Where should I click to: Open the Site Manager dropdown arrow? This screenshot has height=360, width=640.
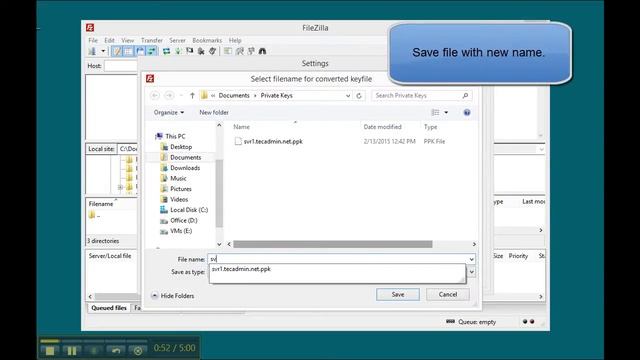pyautogui.click(x=103, y=51)
